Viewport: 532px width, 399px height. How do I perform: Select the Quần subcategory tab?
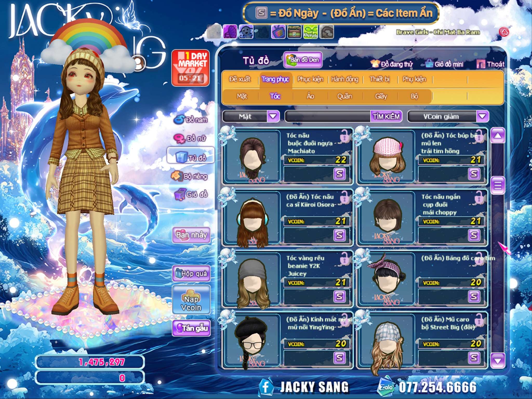(344, 96)
